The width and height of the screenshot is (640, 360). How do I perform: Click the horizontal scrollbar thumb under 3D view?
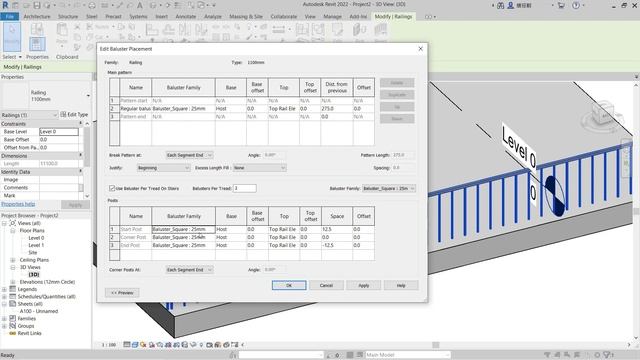pyautogui.click(x=436, y=345)
